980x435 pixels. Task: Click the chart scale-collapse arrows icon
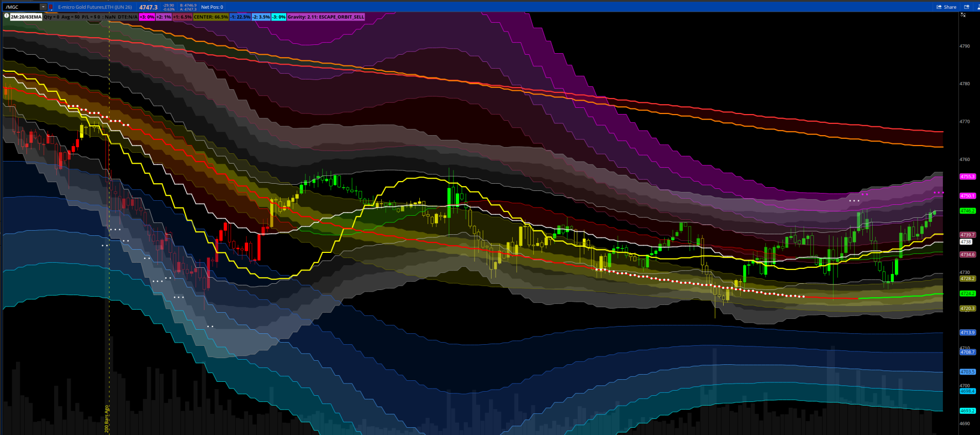(x=963, y=15)
